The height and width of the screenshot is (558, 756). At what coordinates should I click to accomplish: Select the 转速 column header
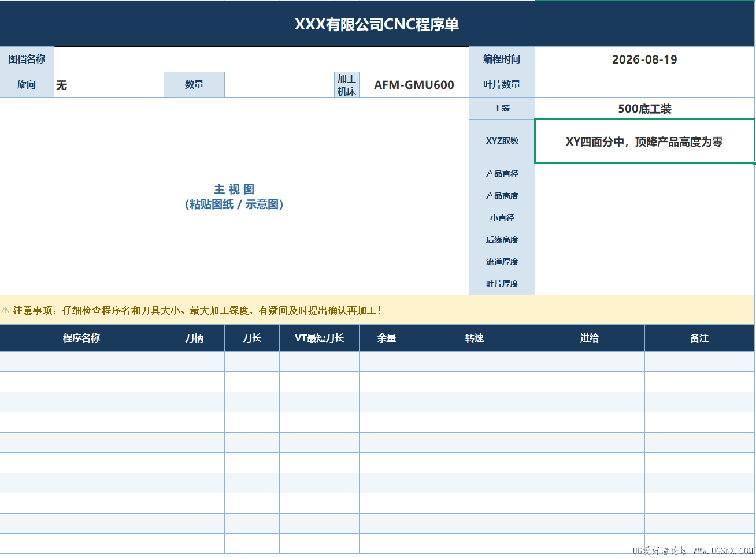click(x=475, y=338)
